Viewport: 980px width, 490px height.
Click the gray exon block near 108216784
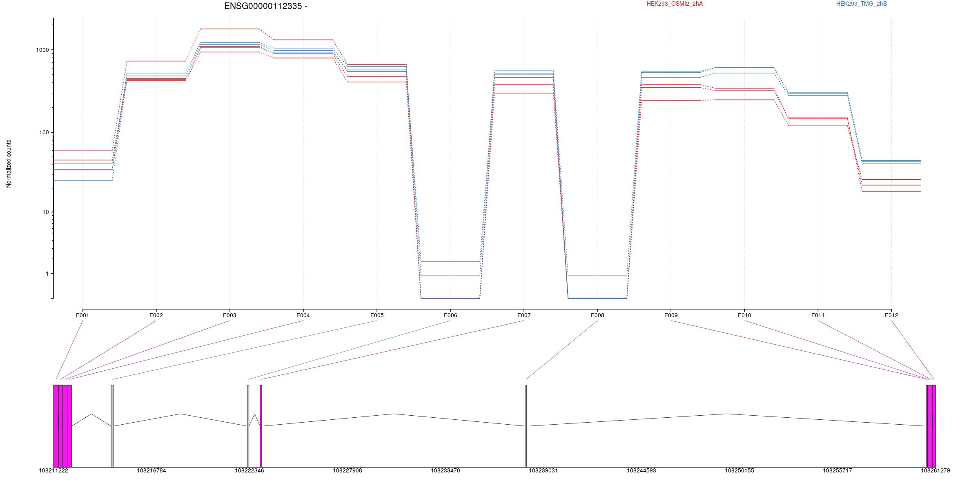pos(112,426)
